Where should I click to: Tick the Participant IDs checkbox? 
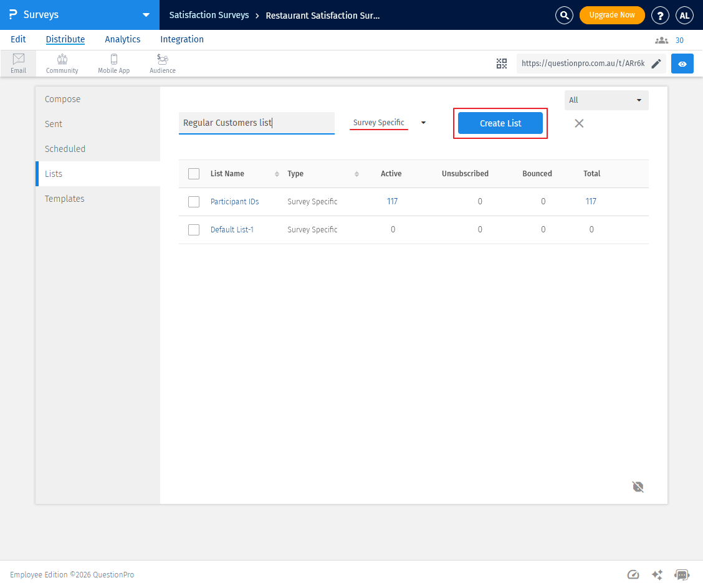pos(194,202)
